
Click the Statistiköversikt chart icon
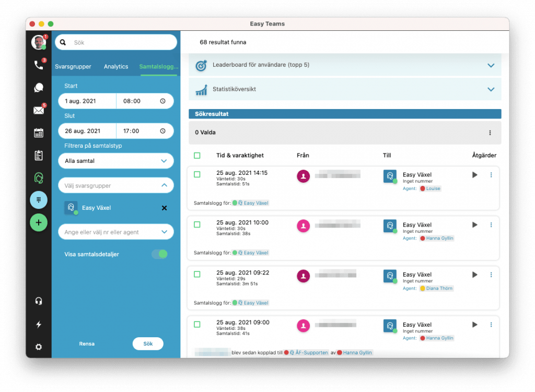[x=201, y=90]
